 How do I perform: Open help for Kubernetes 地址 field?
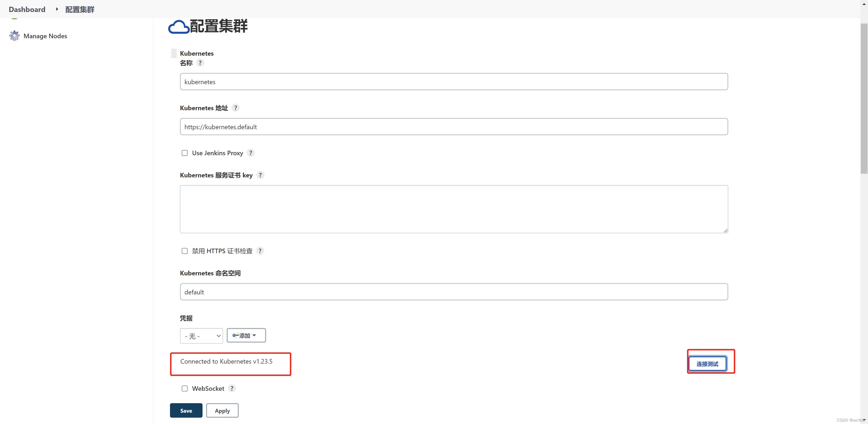tap(236, 108)
